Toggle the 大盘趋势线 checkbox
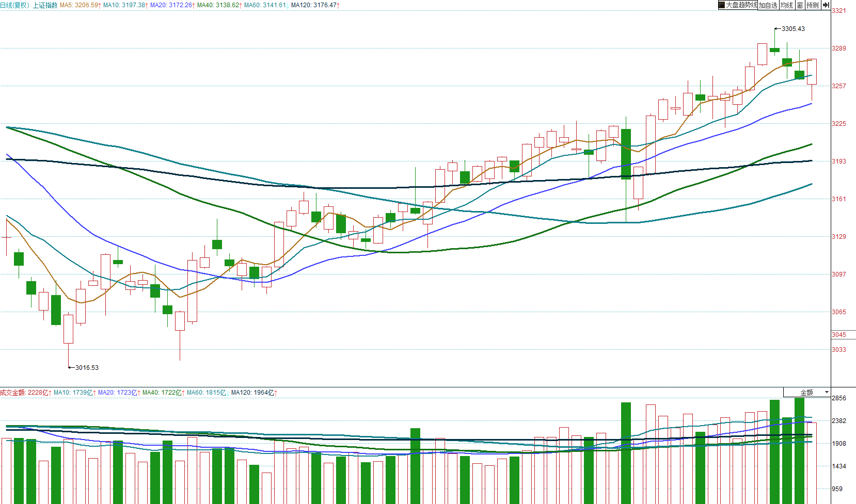This screenshot has width=856, height=504. (x=722, y=5)
